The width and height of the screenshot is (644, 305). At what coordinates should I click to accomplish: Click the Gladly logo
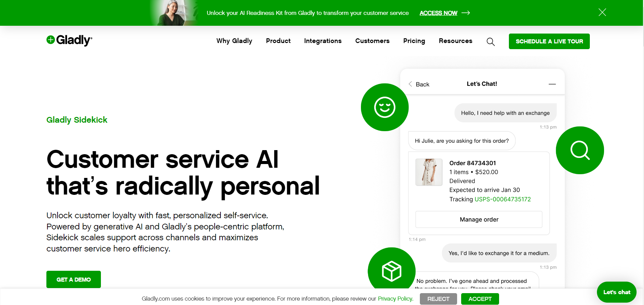[x=69, y=40]
